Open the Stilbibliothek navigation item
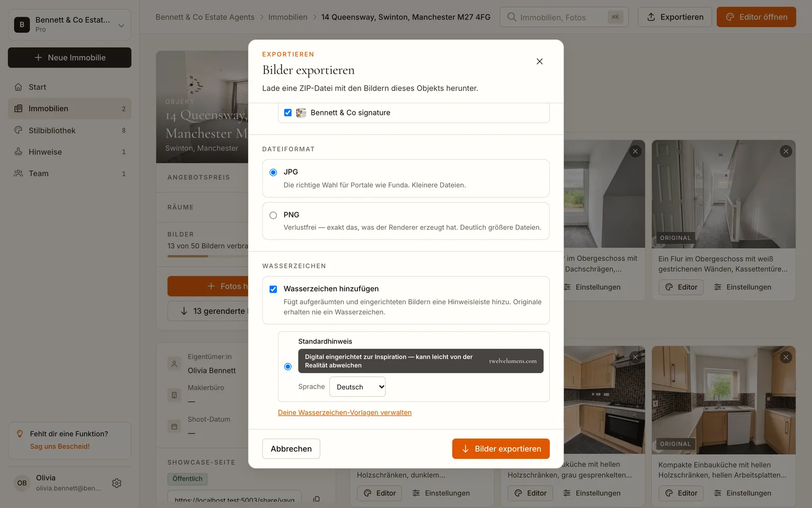 pyautogui.click(x=70, y=130)
